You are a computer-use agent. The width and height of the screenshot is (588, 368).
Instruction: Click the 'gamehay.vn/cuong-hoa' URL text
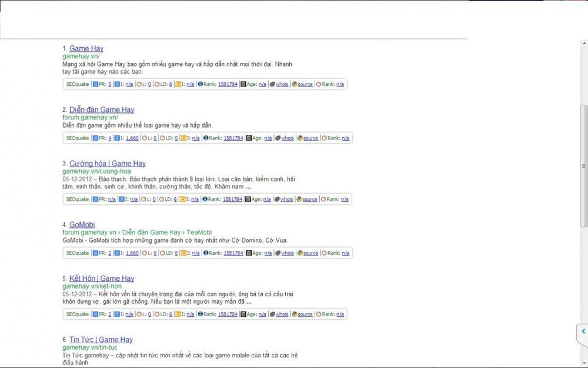click(97, 171)
